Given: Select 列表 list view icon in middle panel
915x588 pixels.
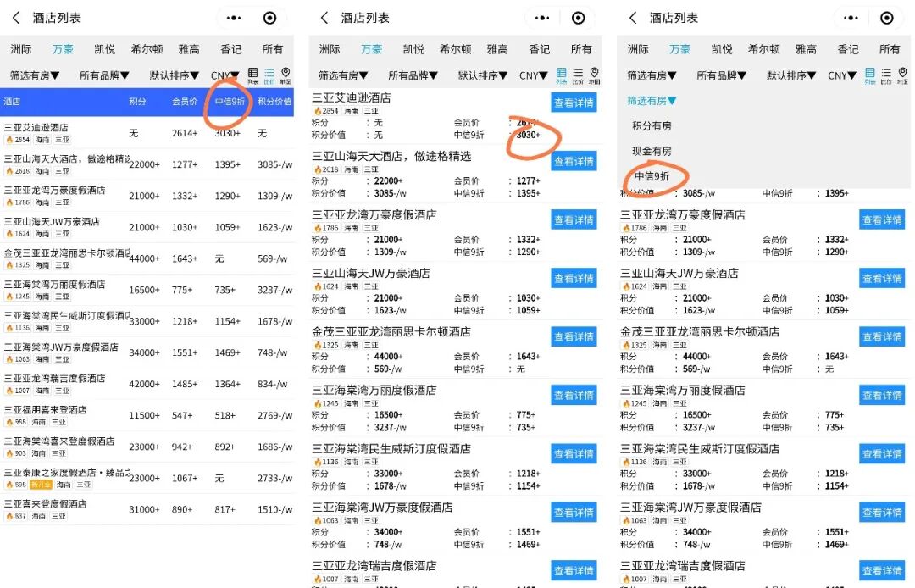Looking at the screenshot, I should click(561, 75).
